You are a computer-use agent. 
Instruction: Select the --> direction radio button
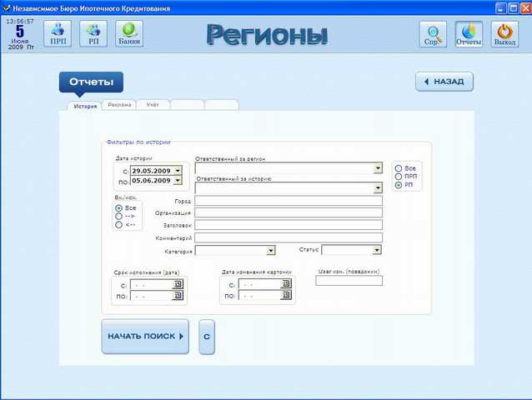tap(118, 216)
